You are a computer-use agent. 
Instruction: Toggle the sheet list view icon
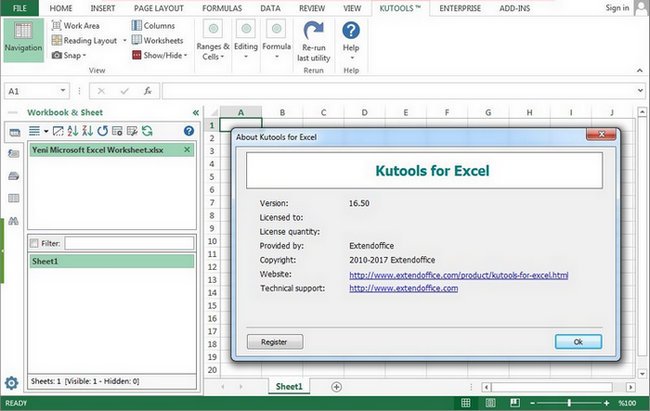tap(34, 131)
